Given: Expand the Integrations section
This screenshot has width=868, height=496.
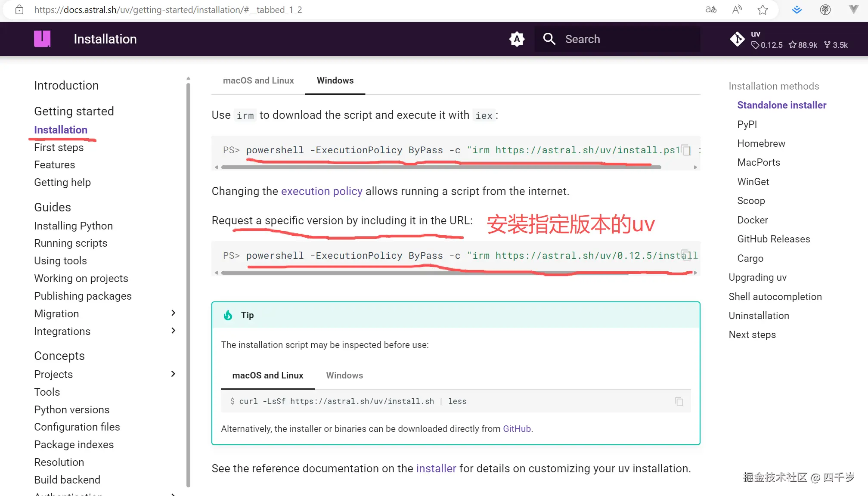Looking at the screenshot, I should point(173,331).
